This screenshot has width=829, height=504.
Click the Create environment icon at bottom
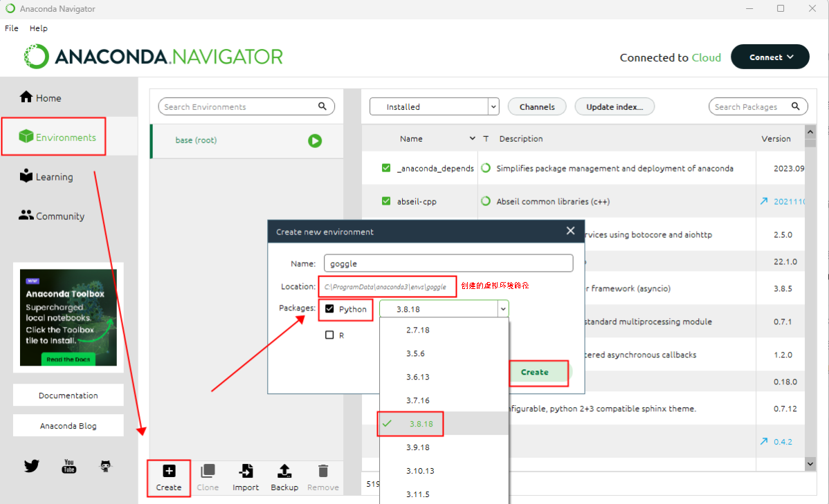coord(169,471)
